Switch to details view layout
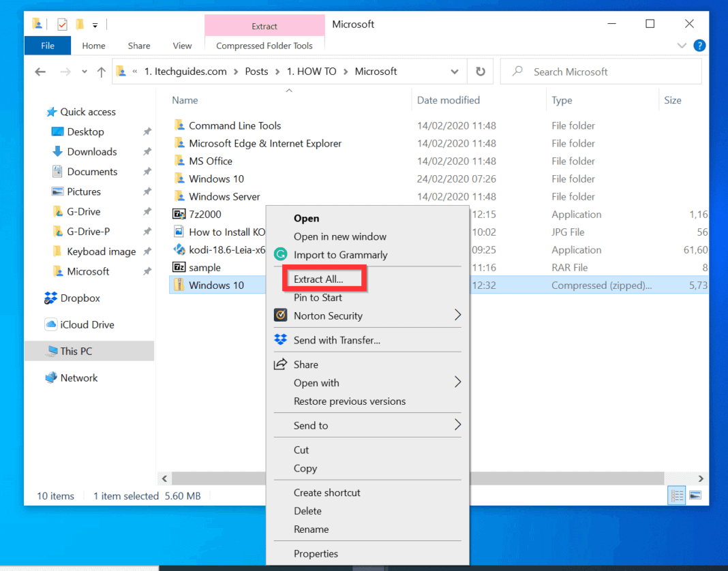The height and width of the screenshot is (571, 728). [677, 495]
